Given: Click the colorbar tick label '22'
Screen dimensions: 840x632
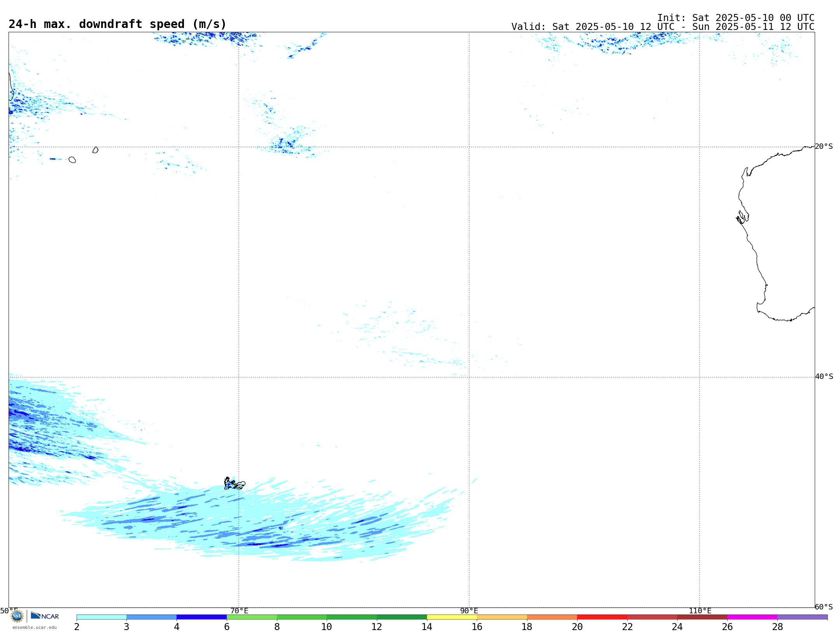Looking at the screenshot, I should coord(627,627).
